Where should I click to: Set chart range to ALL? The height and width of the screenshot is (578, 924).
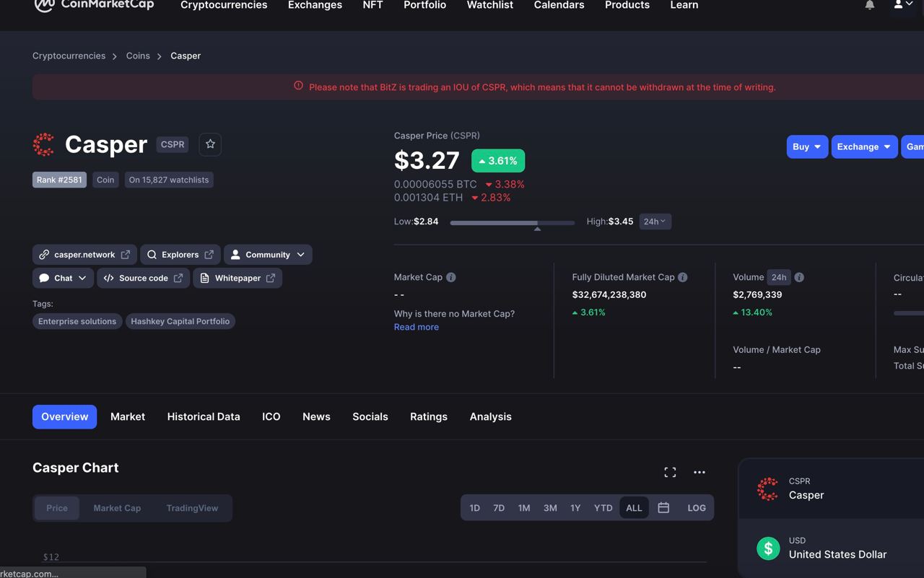(634, 508)
